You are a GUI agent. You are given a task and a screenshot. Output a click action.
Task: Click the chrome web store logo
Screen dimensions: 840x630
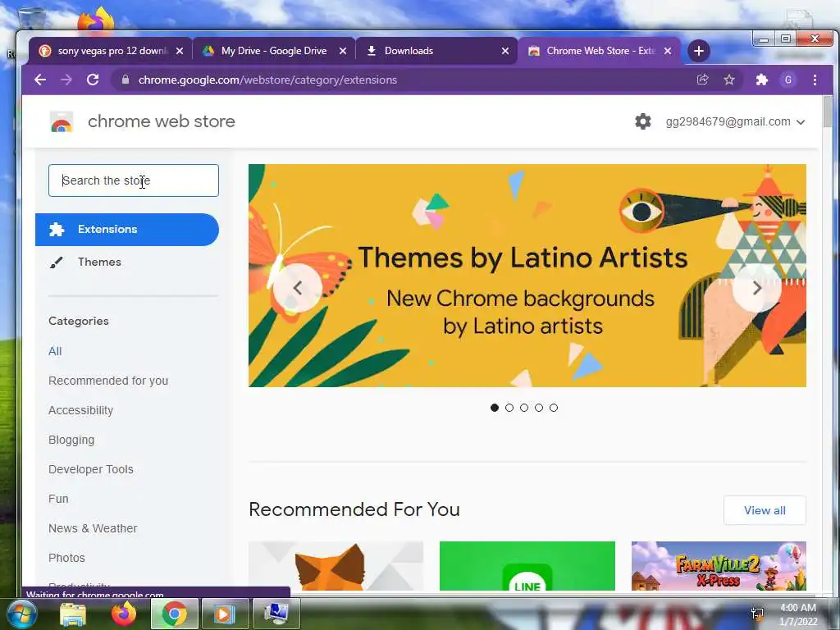pyautogui.click(x=62, y=122)
